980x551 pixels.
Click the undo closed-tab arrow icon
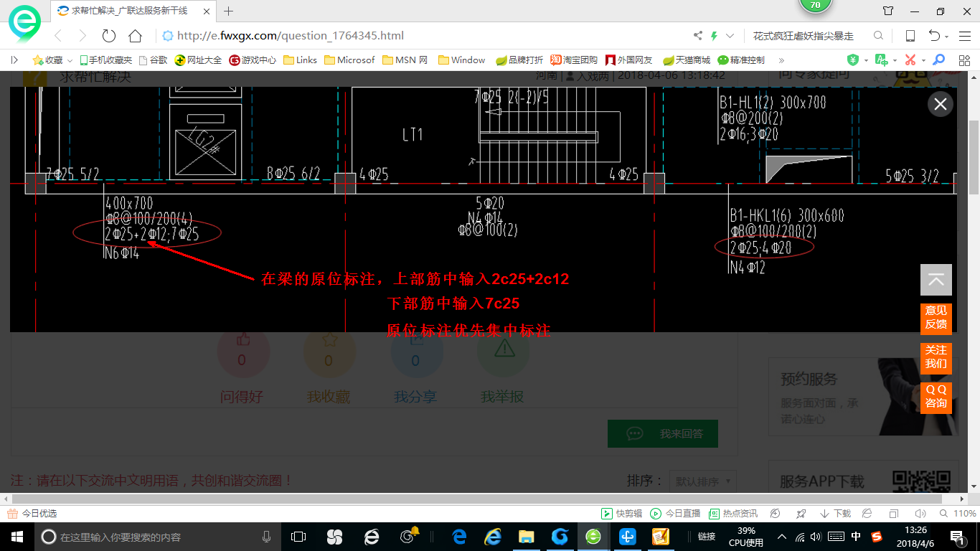[x=934, y=36]
